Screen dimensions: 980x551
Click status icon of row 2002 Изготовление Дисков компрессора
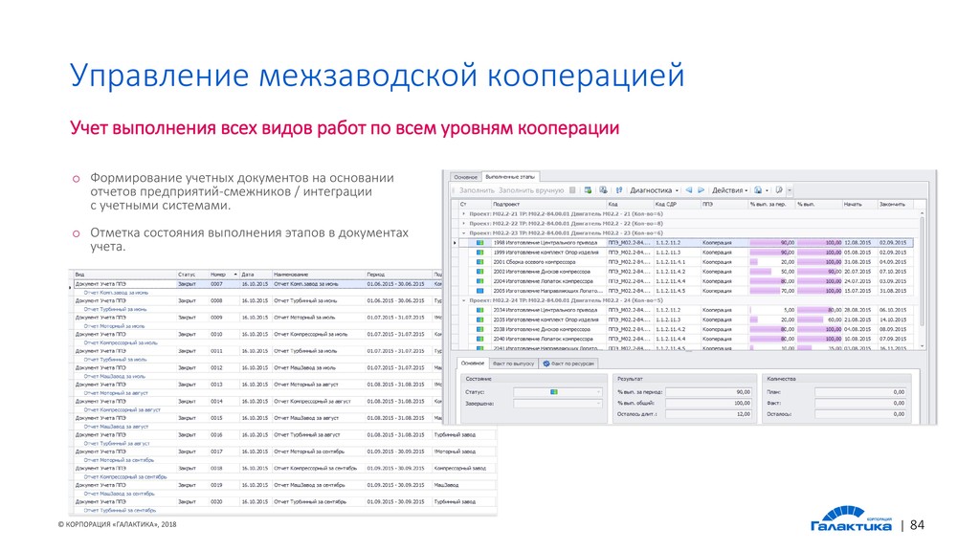(480, 272)
